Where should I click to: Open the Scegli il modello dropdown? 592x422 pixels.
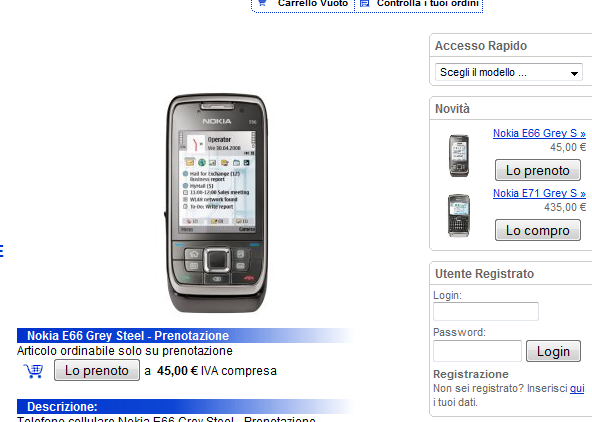(x=509, y=72)
